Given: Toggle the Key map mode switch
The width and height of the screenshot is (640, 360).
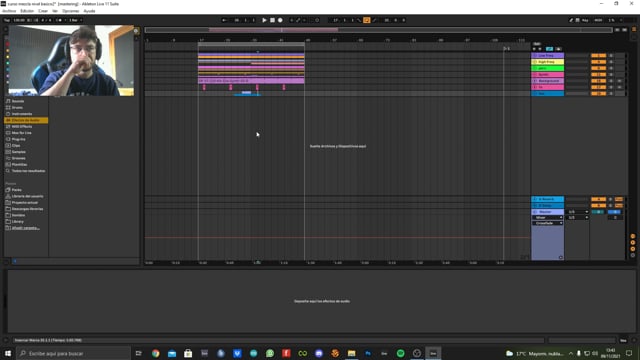Looking at the screenshot, I should (x=585, y=20).
